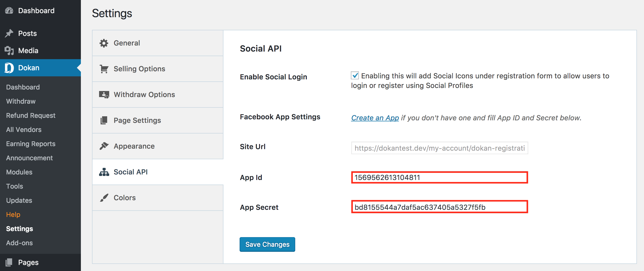The width and height of the screenshot is (644, 271).
Task: Open Withdraw in Dokan submenu
Action: [21, 101]
